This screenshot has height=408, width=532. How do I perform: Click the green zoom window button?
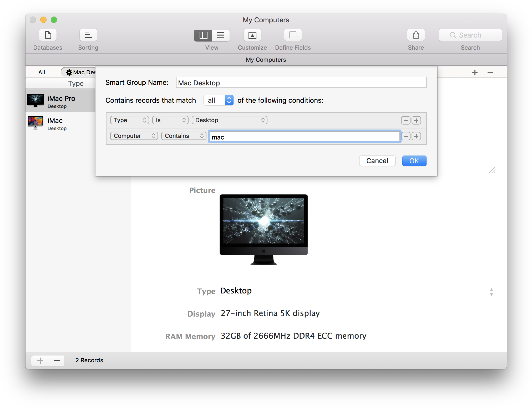click(x=54, y=20)
